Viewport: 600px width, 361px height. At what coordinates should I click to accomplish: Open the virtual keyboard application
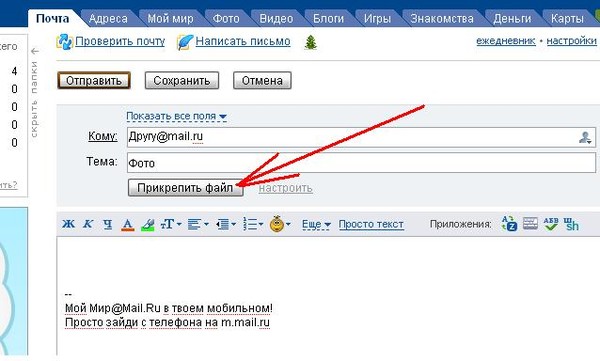[530, 224]
